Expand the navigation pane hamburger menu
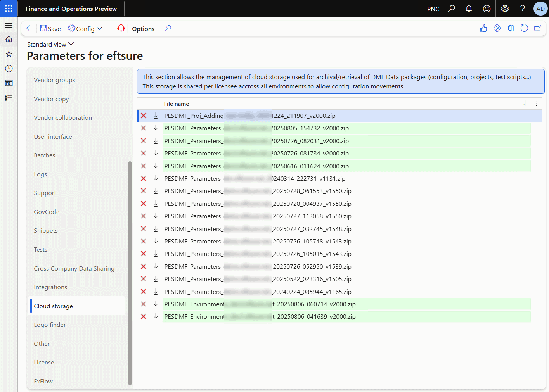The image size is (549, 392). [9, 26]
